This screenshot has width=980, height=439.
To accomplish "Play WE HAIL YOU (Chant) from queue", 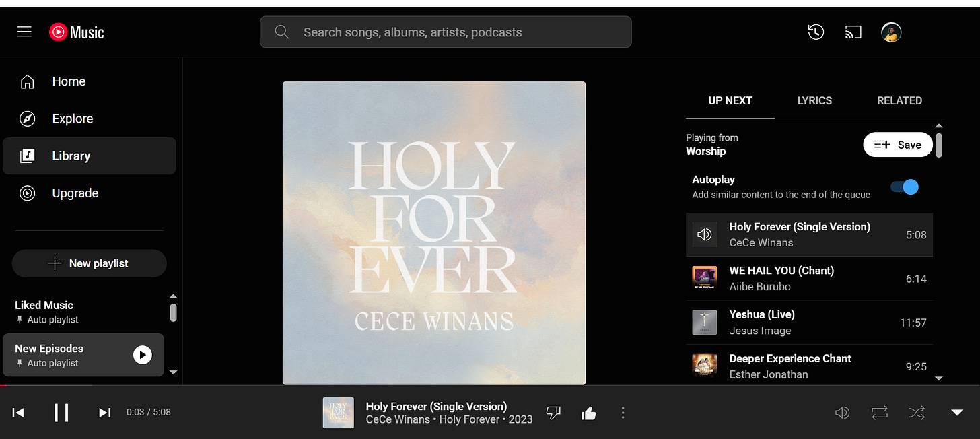I will click(x=809, y=278).
